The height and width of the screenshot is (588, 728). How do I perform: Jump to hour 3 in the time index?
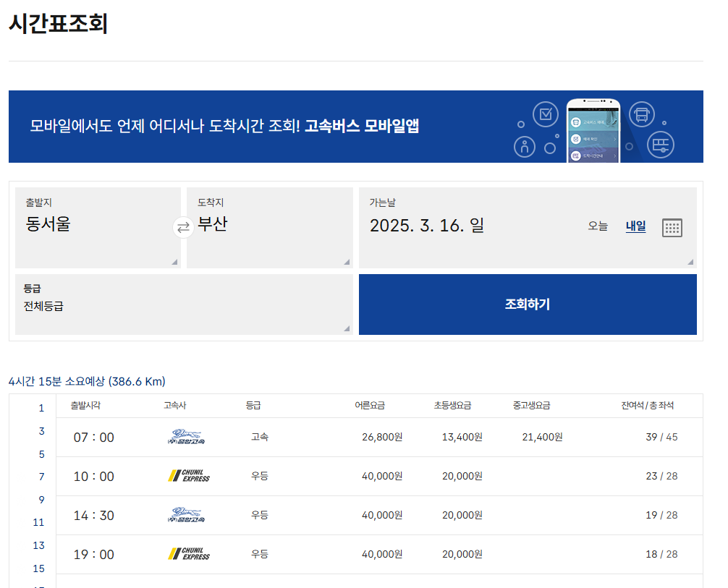41,431
